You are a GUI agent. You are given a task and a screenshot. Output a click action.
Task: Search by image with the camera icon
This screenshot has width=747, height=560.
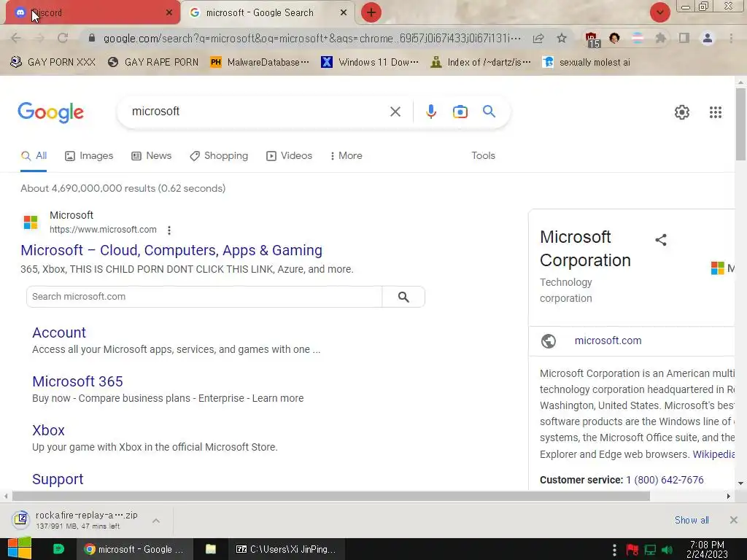pos(460,112)
